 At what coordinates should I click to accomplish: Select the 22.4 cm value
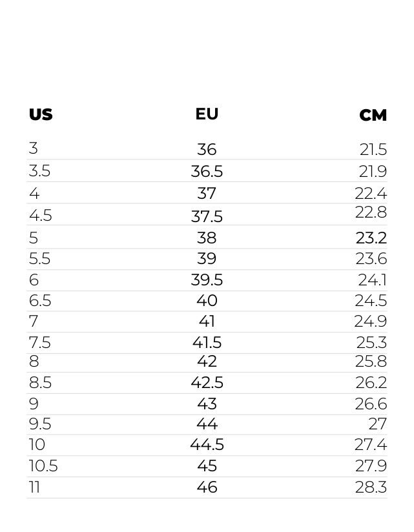371,194
